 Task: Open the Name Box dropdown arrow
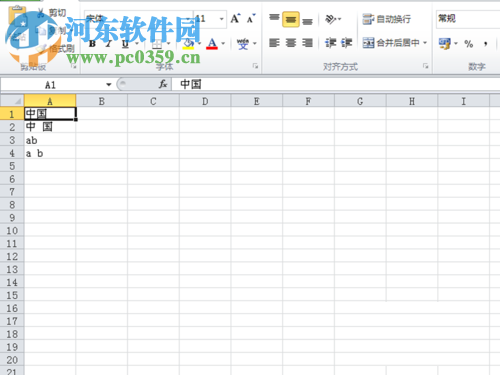point(109,85)
